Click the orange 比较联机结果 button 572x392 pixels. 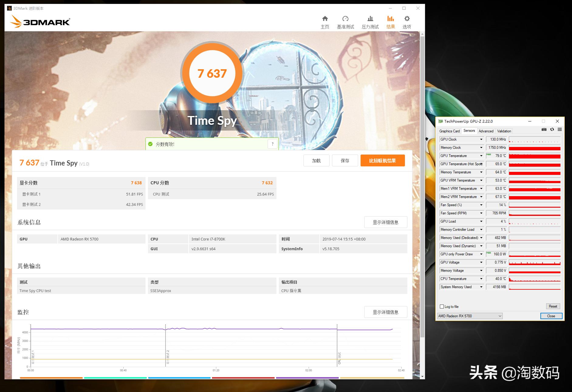[x=383, y=160]
